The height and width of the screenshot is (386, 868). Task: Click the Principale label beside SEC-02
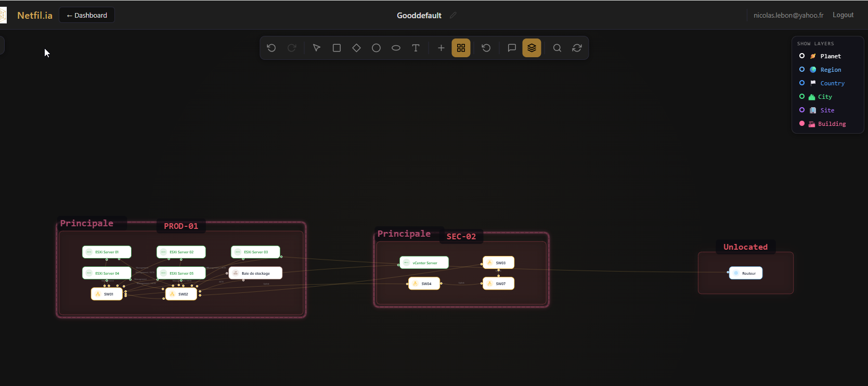pyautogui.click(x=404, y=234)
